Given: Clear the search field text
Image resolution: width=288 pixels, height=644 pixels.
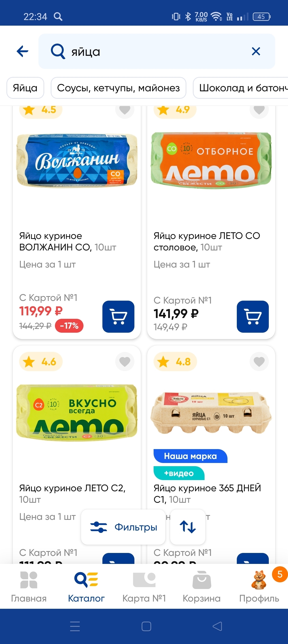Looking at the screenshot, I should click(x=256, y=51).
